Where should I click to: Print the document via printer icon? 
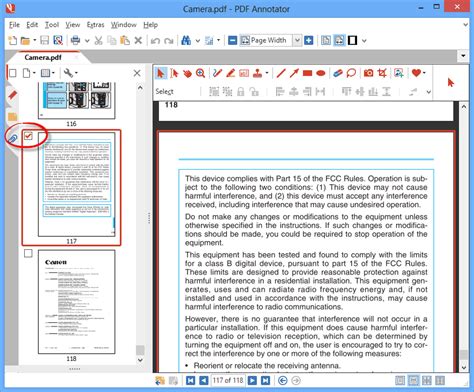(x=75, y=41)
